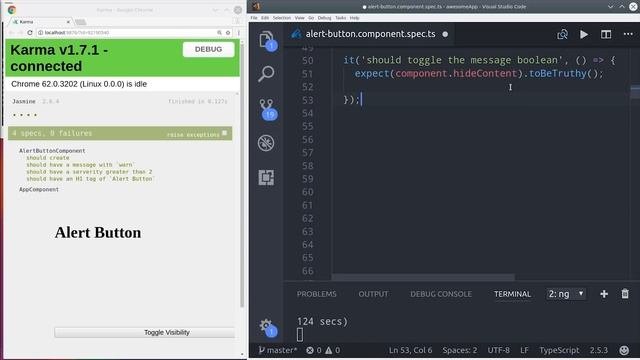Click the feedback smiley in status bar
Screen dimensions: 640x360
624,350
